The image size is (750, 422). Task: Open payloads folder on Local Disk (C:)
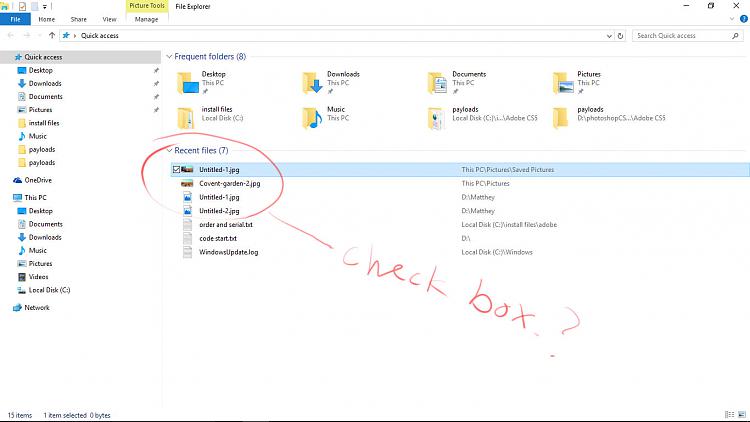[483, 118]
